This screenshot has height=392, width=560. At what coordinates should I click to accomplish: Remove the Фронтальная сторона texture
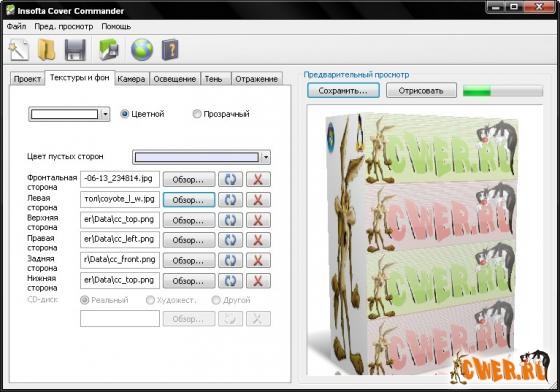click(258, 179)
